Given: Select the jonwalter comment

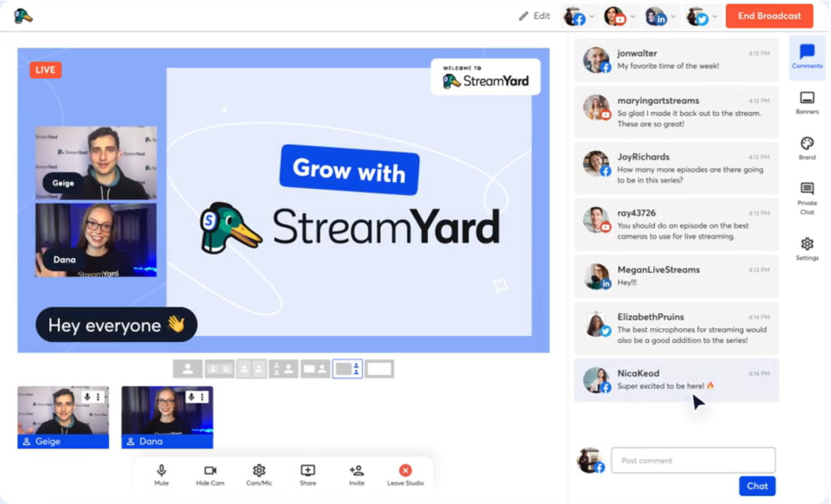Looking at the screenshot, I should click(677, 60).
